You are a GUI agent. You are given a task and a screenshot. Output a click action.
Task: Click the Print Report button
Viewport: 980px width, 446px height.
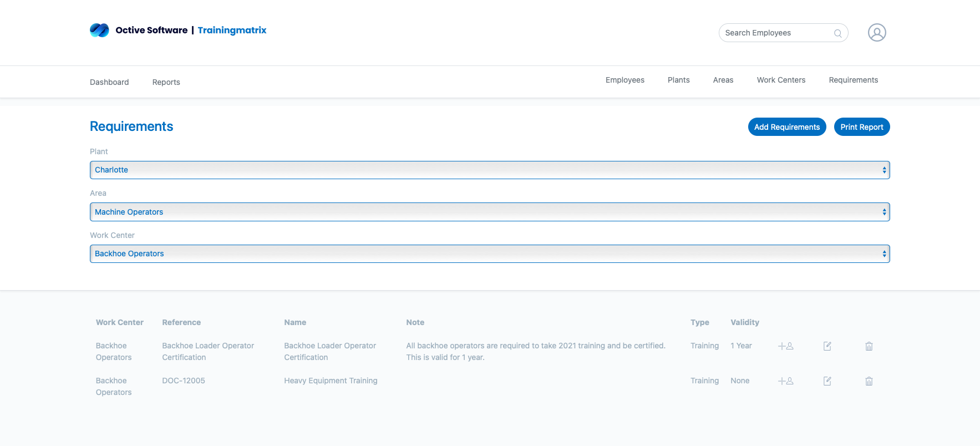pos(861,127)
